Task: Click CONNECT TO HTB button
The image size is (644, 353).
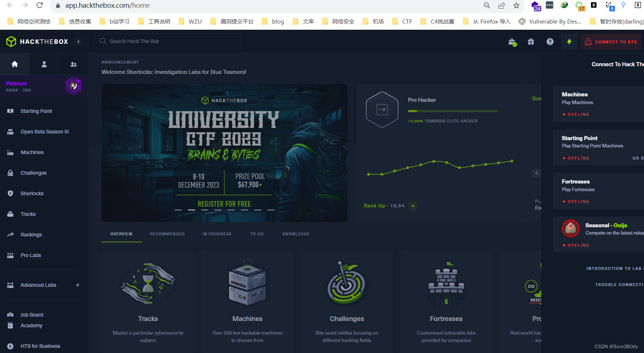Action: [611, 42]
